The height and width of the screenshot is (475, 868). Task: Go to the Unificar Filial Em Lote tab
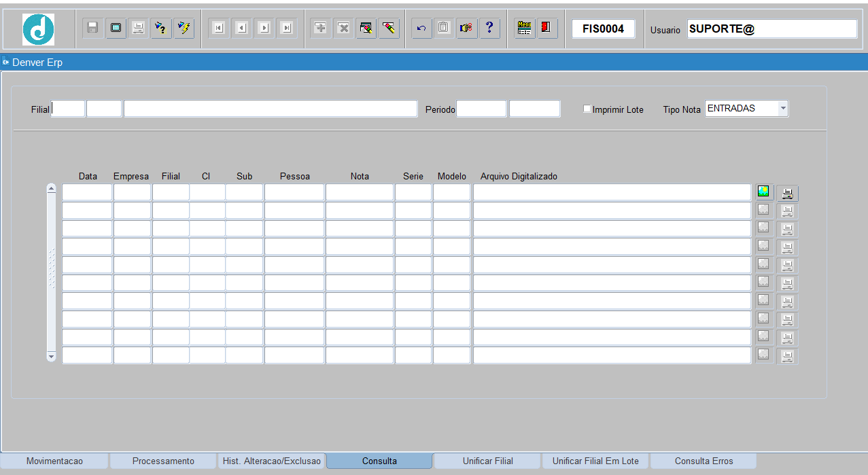595,461
